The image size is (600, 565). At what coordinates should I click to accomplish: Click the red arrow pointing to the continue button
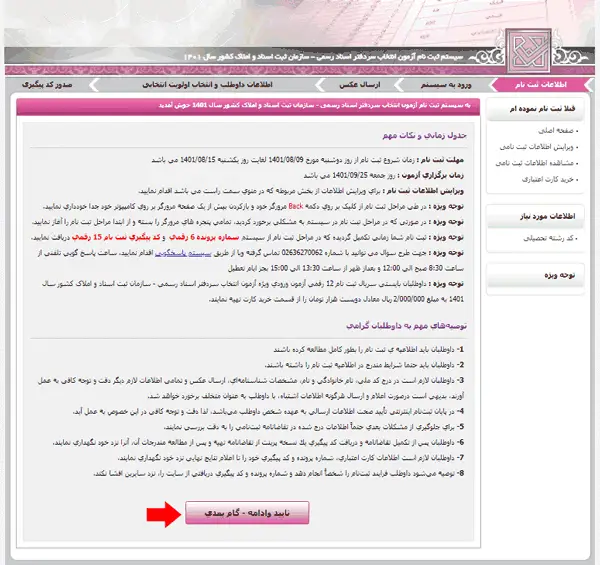pyautogui.click(x=161, y=515)
